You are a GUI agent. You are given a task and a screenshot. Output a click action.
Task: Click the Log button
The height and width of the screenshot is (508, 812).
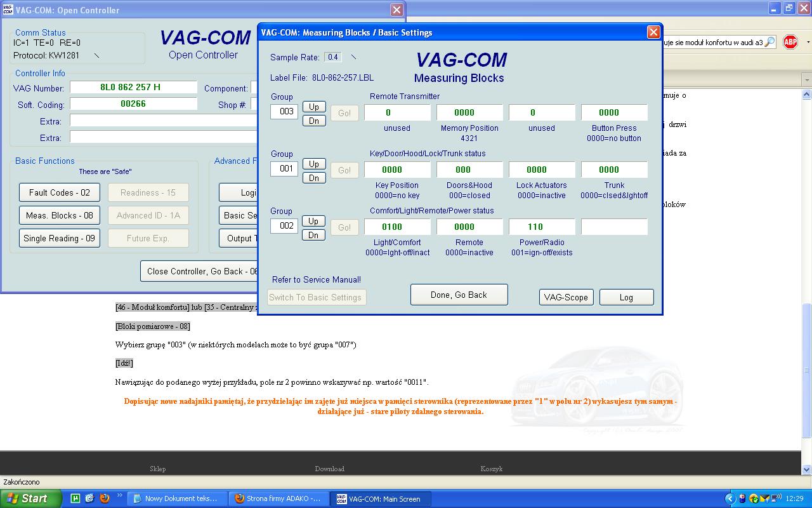(x=626, y=297)
